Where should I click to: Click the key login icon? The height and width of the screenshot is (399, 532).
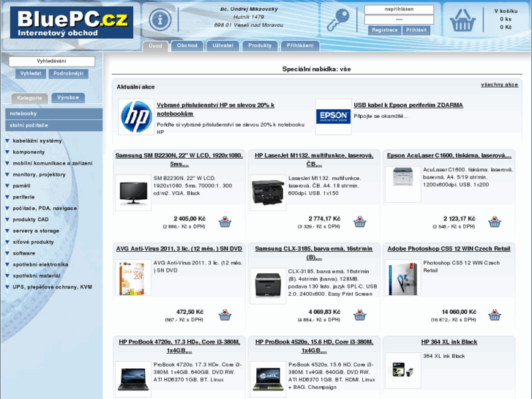click(x=338, y=20)
